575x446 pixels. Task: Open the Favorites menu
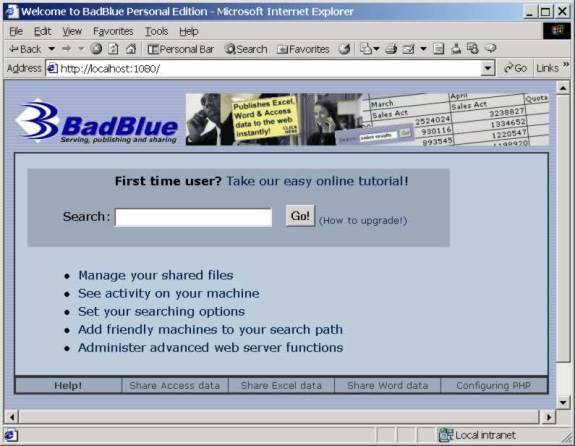click(113, 32)
